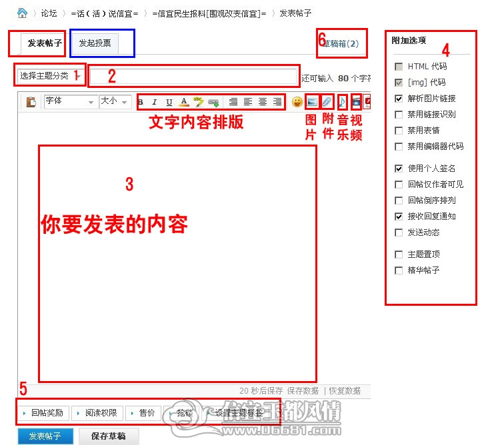
Task: Open the 草稿箱(2) drafts link
Action: click(x=341, y=44)
